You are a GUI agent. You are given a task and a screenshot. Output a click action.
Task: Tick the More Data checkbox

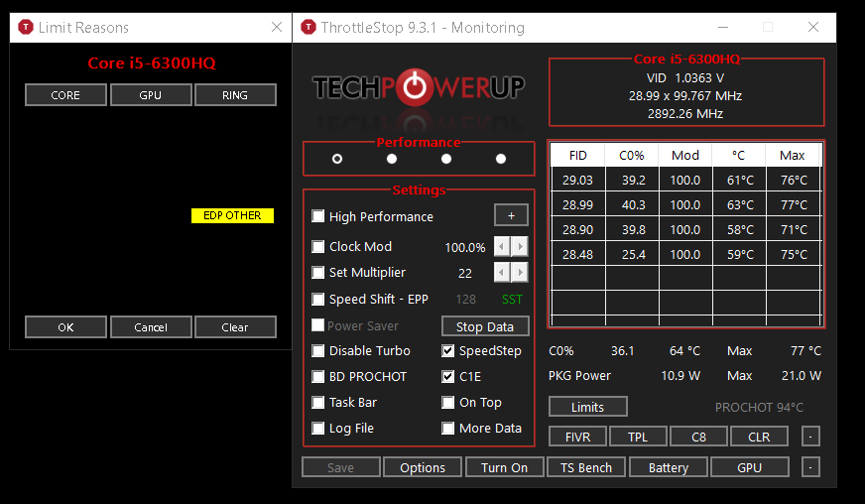[x=448, y=428]
